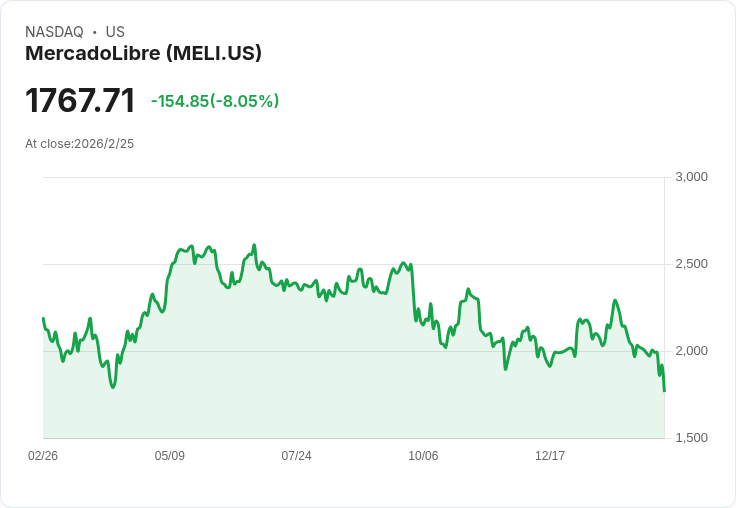The width and height of the screenshot is (736, 508).
Task: Click the 1,500 y-axis label
Action: (691, 438)
